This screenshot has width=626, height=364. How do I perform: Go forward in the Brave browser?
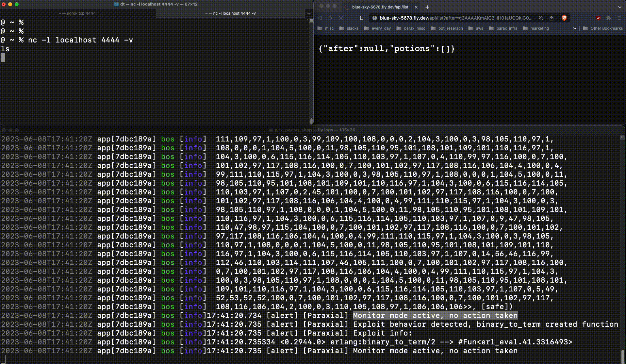click(x=330, y=18)
